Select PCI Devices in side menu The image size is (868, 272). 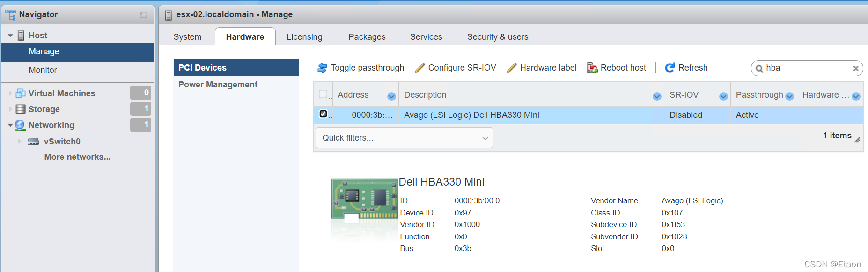tap(236, 68)
